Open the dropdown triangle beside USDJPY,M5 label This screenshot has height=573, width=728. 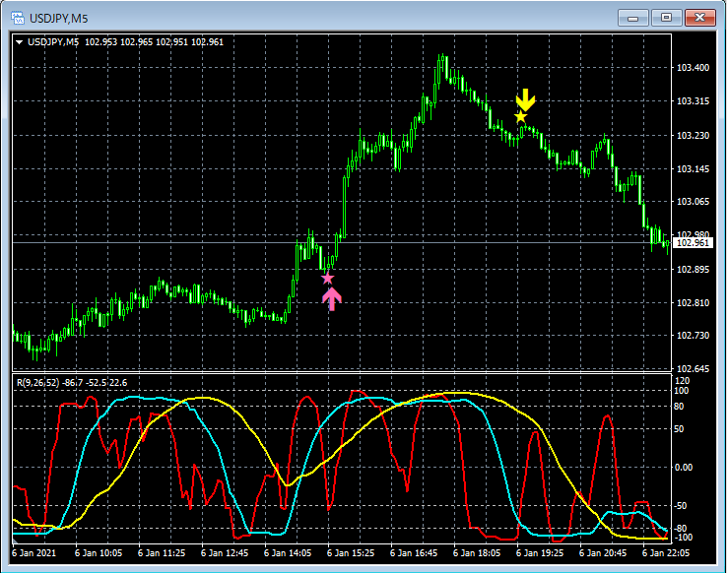click(x=20, y=41)
